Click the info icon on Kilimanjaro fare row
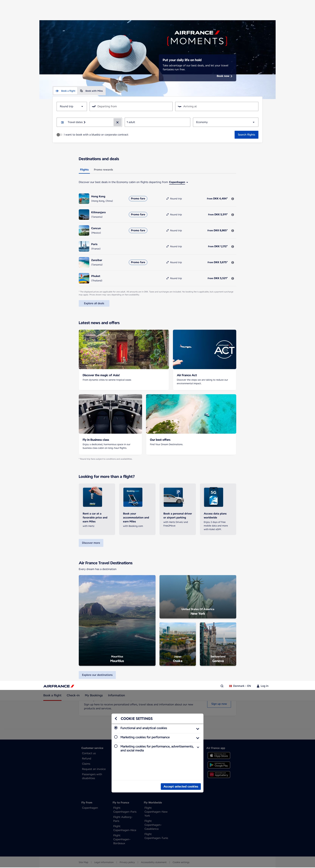Image resolution: width=315 pixels, height=868 pixels. [232, 215]
